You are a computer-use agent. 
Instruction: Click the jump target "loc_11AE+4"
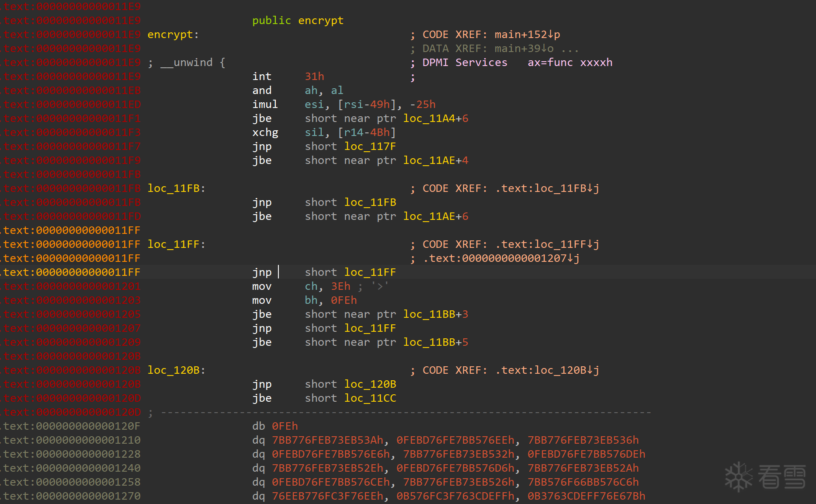pyautogui.click(x=436, y=160)
